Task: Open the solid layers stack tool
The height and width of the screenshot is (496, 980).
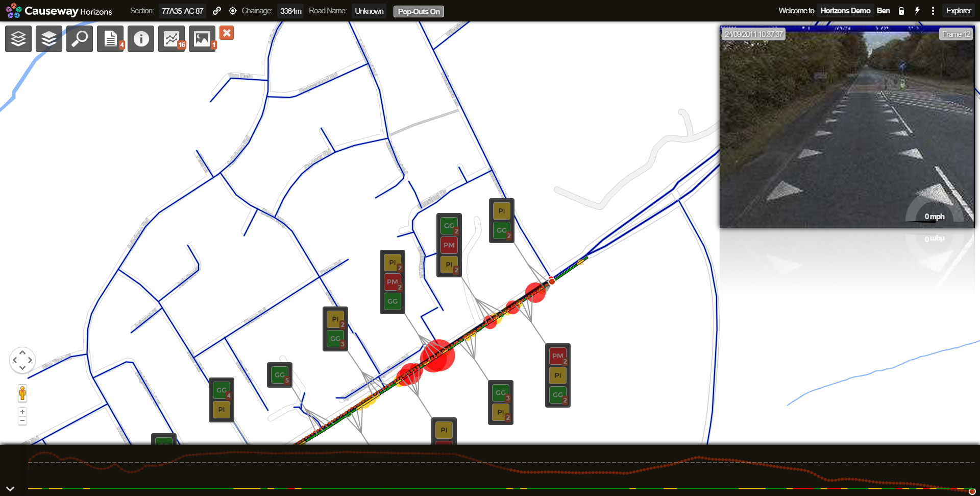Action: [x=49, y=39]
